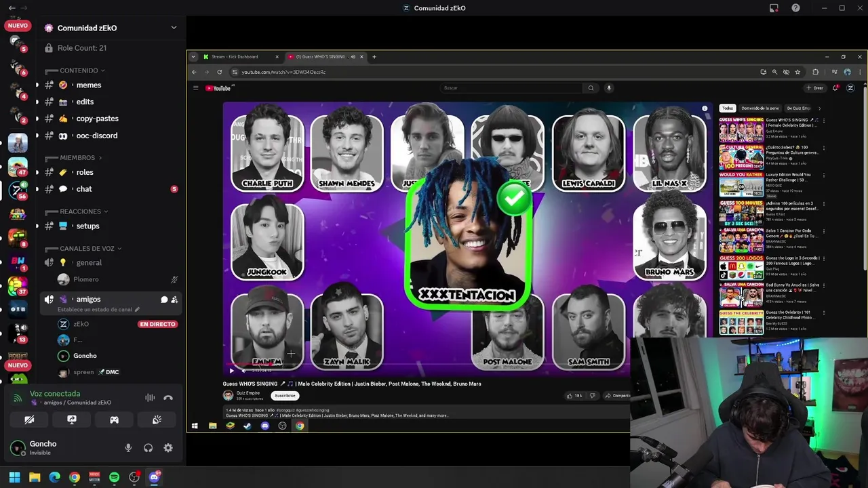Open Goncho's user profile avatar
868x488 pixels.
coord(18,448)
